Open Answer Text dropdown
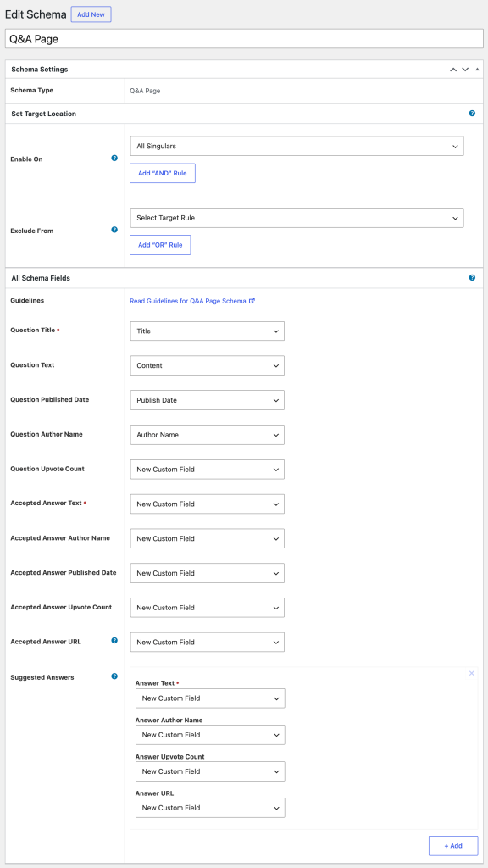Viewport: 488px width, 868px height. coord(210,698)
